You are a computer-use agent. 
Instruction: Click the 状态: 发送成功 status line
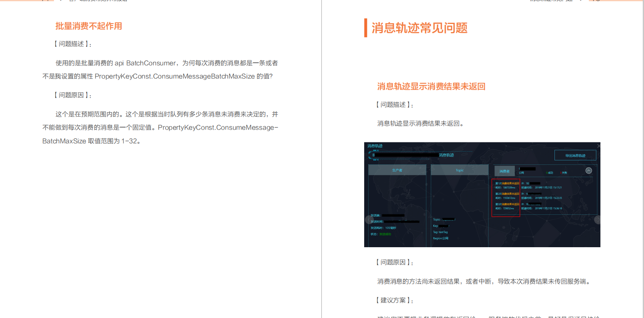pos(381,234)
